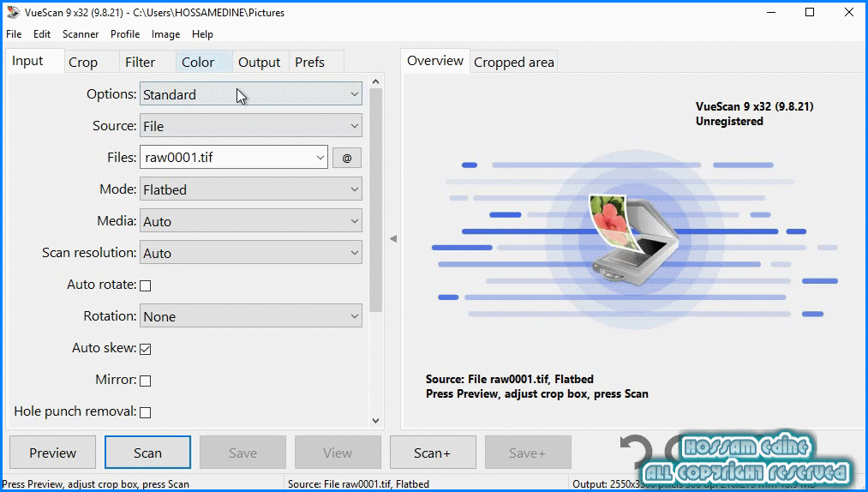Viewport: 868px width, 492px height.
Task: Open the Rotation dropdown showing None
Action: pyautogui.click(x=251, y=316)
